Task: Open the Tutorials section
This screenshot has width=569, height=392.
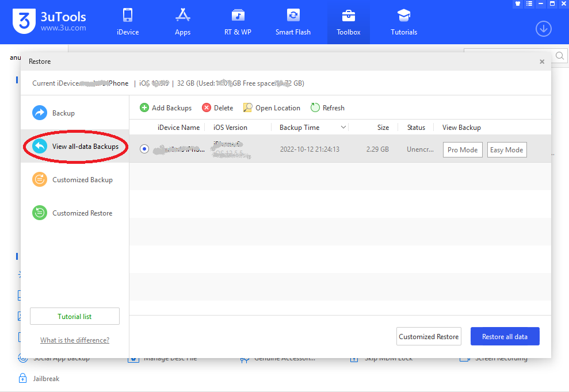Action: click(x=404, y=22)
